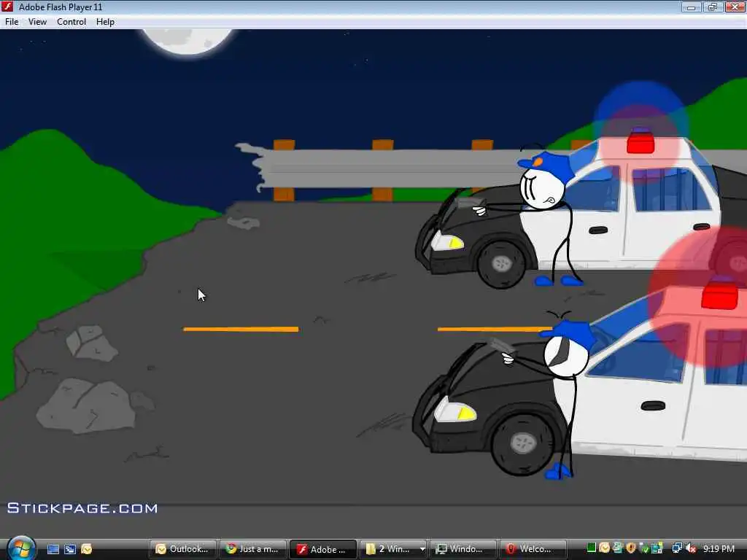Click the 9:19 PM taskbar clock
This screenshot has width=747, height=560.
coord(719,548)
